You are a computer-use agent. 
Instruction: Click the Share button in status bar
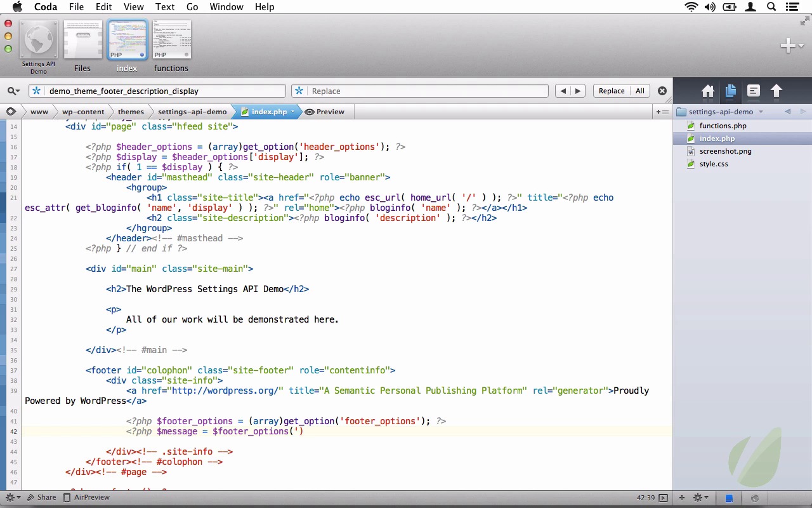click(41, 497)
